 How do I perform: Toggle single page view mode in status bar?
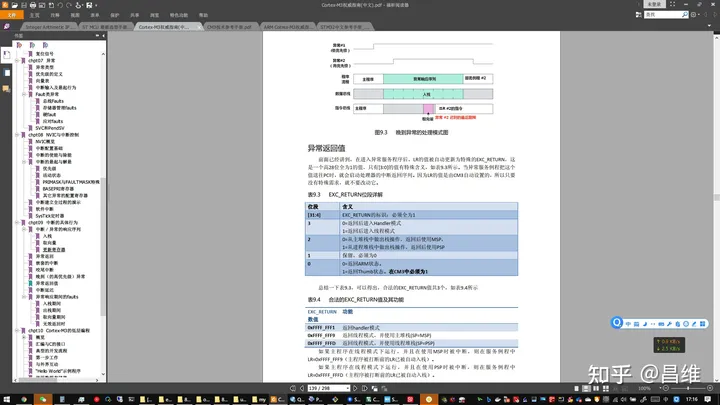[577, 388]
